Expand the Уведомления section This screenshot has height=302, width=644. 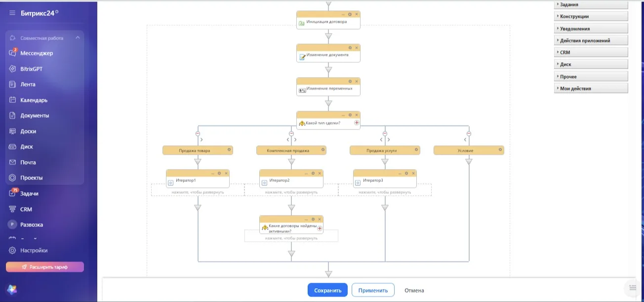[x=591, y=29]
